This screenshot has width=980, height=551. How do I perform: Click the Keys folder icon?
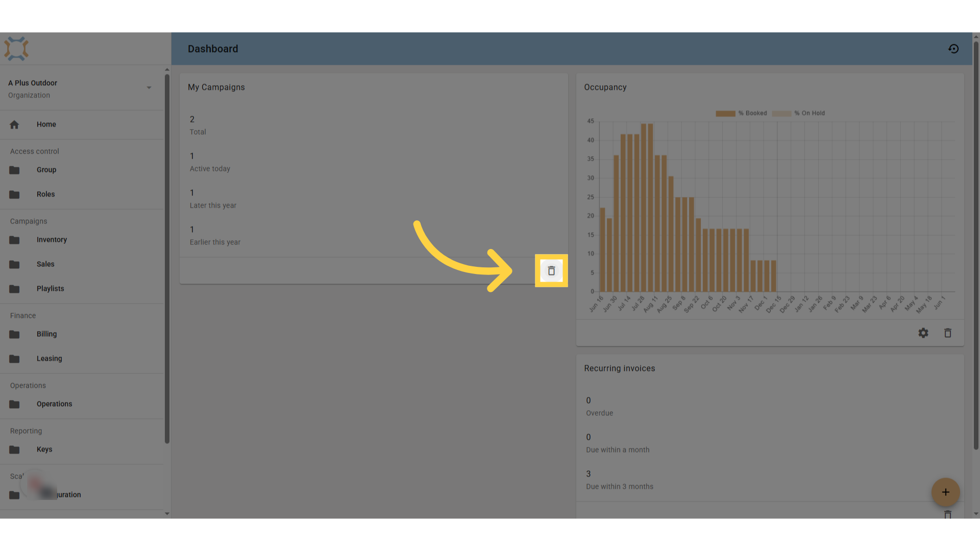point(14,449)
